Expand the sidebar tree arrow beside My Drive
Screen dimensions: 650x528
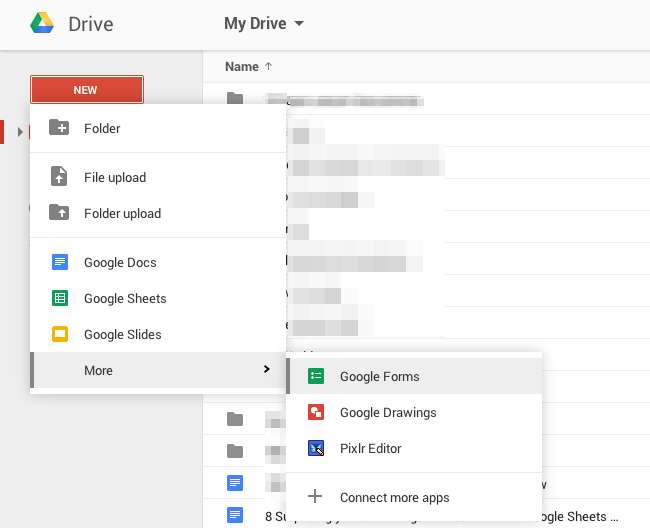(20, 131)
